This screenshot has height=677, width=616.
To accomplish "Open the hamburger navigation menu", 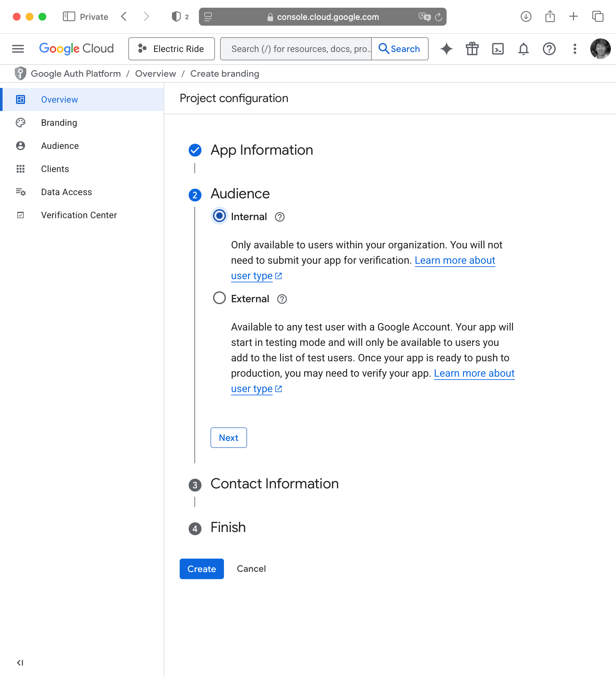I will (18, 49).
